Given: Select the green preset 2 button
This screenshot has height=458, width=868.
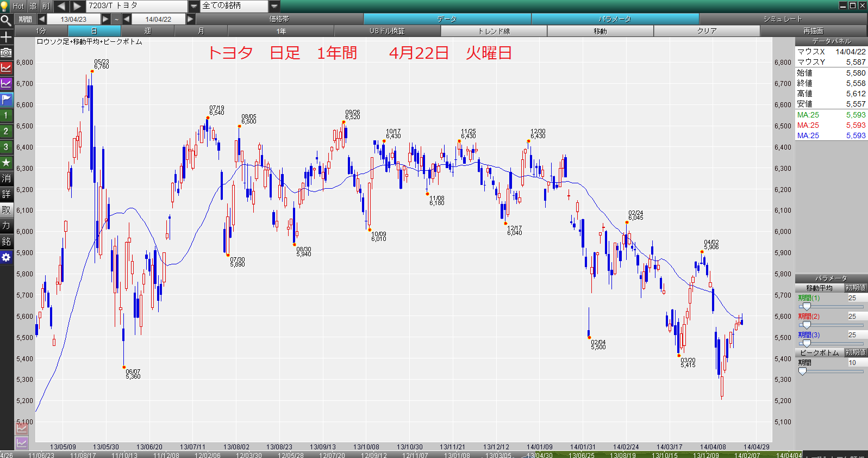Looking at the screenshot, I should [x=6, y=131].
